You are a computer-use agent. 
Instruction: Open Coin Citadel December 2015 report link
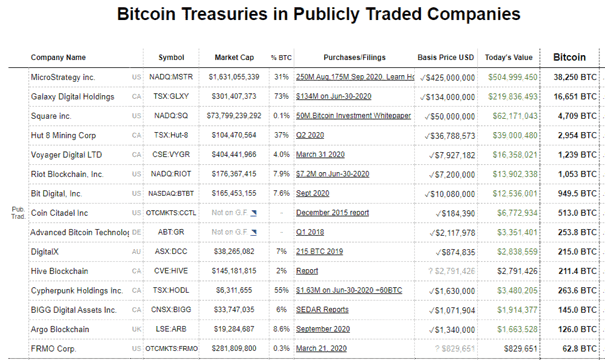click(333, 213)
